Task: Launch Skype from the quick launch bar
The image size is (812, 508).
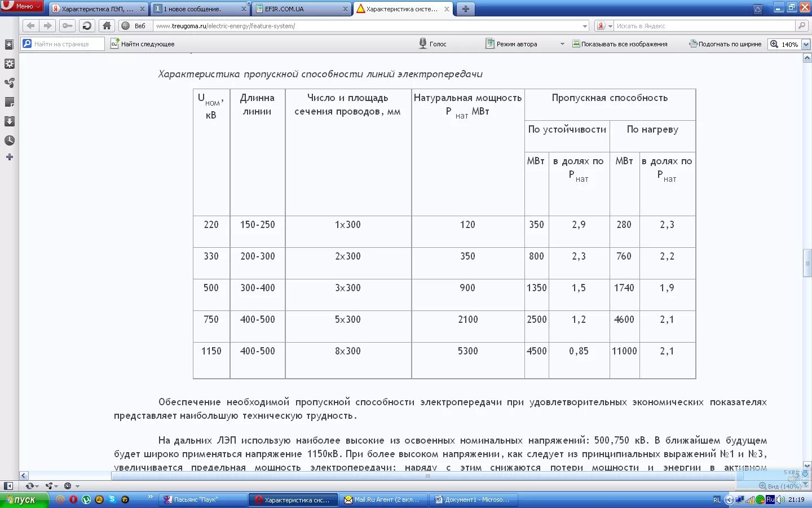Action: [112, 499]
